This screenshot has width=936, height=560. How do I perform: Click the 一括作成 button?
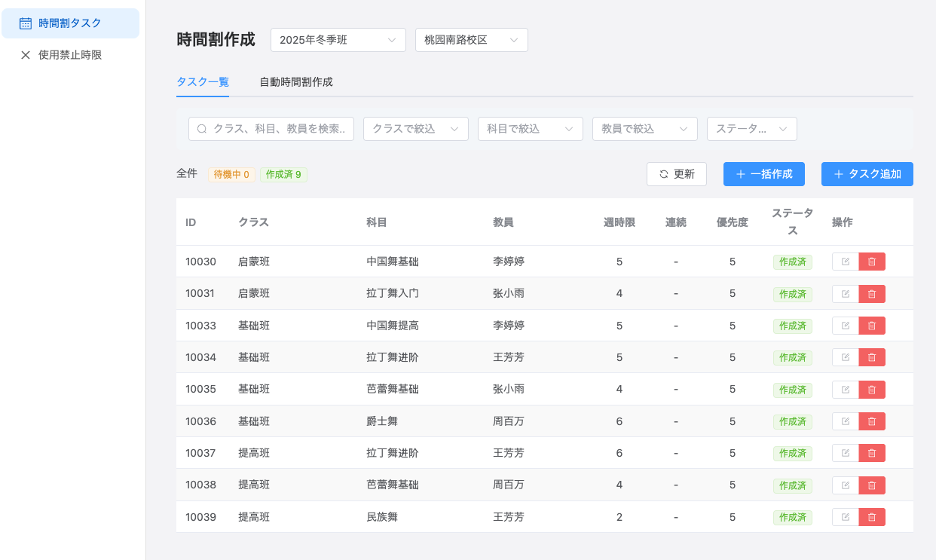(x=763, y=174)
